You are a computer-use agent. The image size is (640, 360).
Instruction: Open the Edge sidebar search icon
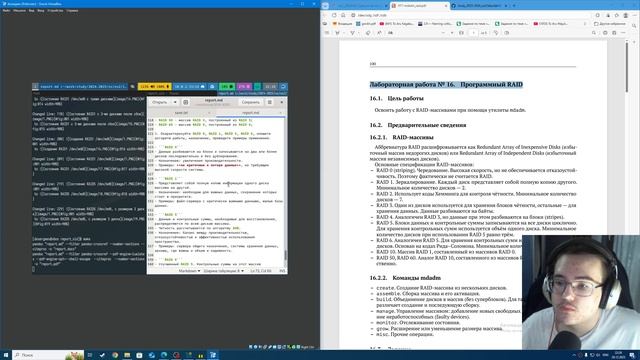(634, 25)
